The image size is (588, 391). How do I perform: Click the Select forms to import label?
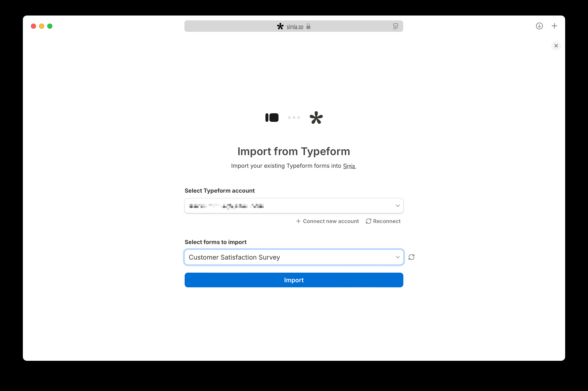[x=216, y=242]
